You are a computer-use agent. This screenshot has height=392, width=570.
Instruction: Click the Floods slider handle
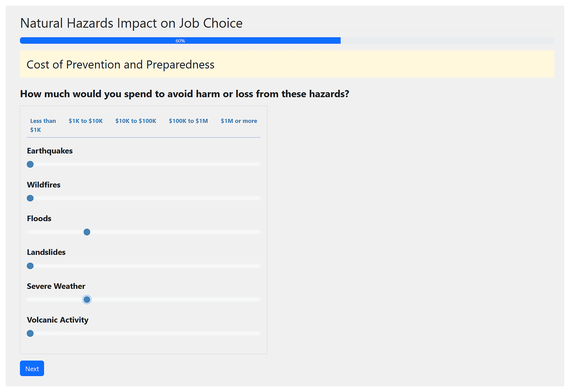coord(87,232)
